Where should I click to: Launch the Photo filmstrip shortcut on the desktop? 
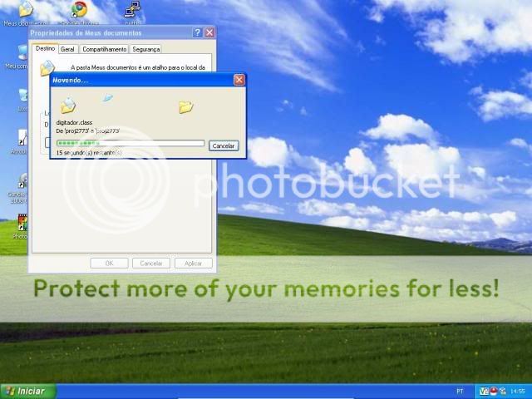[22, 222]
